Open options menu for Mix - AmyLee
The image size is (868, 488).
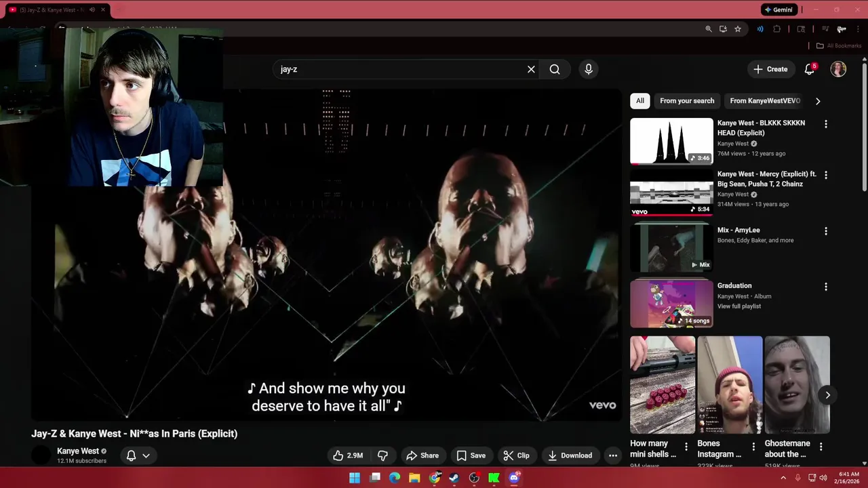pos(825,231)
